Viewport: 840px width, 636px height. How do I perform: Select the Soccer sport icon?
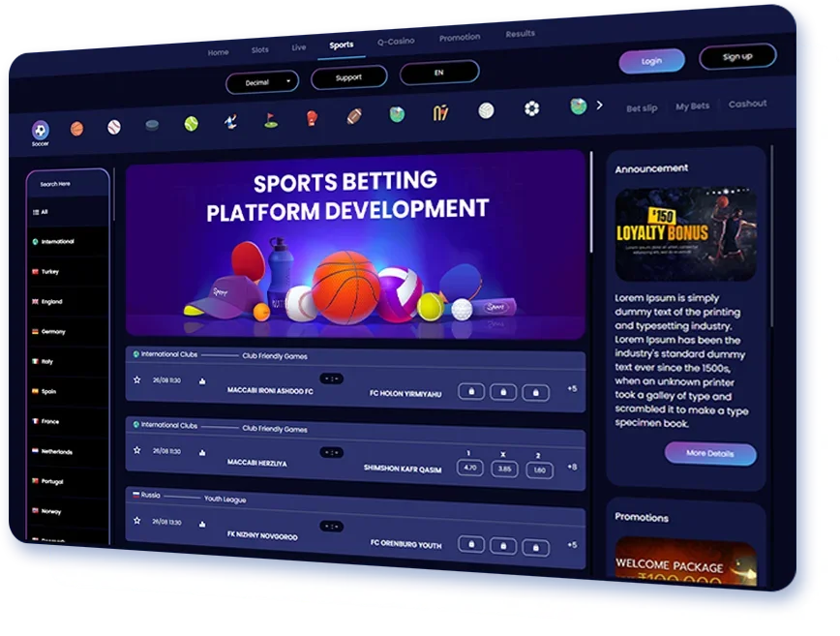tap(41, 130)
